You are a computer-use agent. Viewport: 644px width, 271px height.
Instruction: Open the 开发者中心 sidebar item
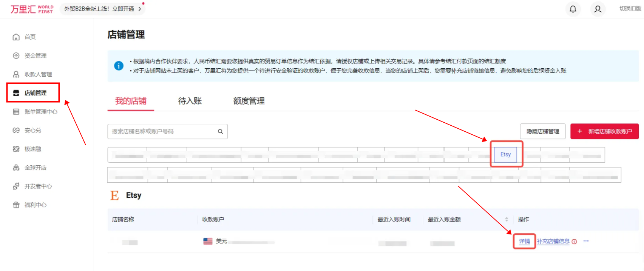pos(38,186)
